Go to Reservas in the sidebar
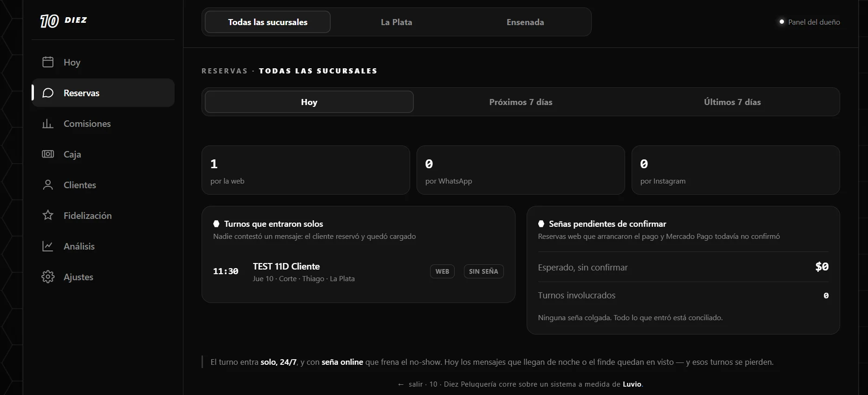The image size is (868, 395). coord(103,93)
